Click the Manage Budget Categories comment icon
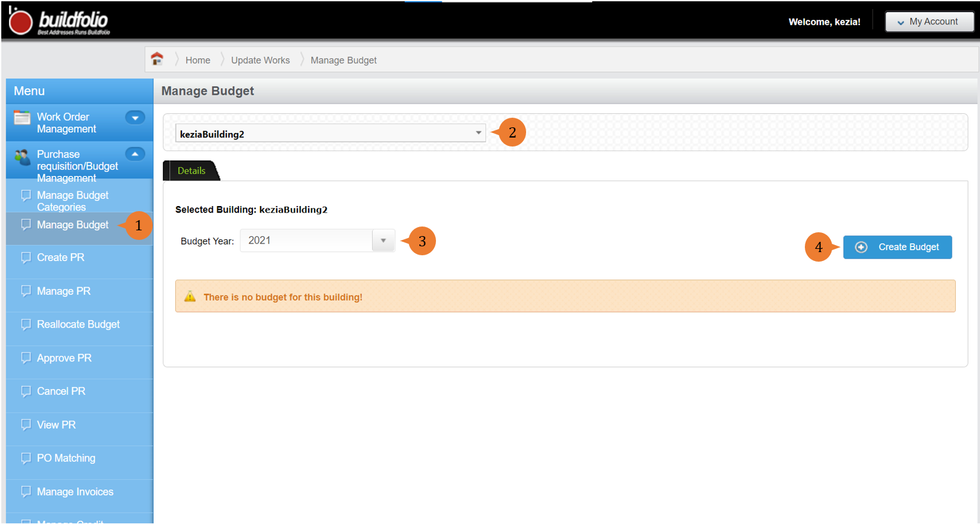The image size is (980, 524). (26, 195)
